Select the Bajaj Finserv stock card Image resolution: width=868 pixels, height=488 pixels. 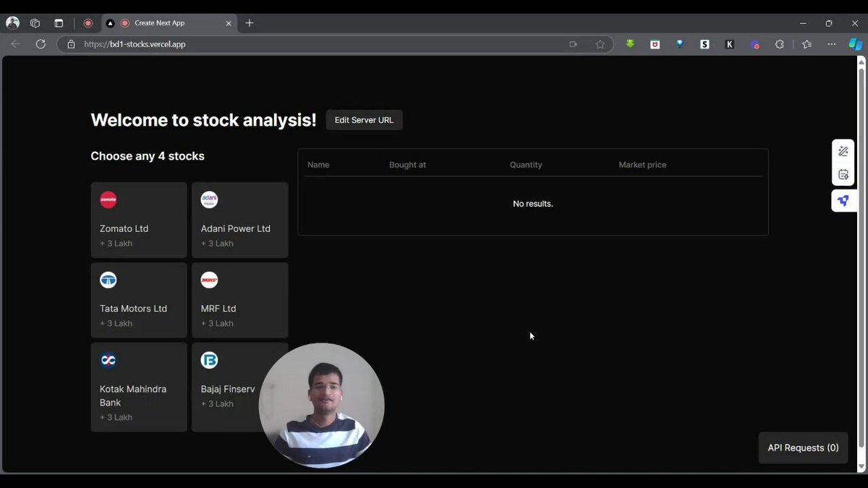click(240, 387)
